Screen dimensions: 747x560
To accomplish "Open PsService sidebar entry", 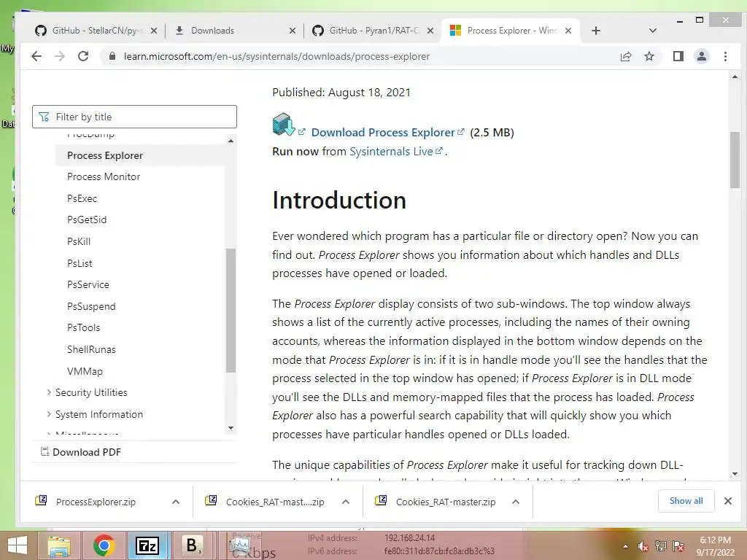I will point(88,285).
